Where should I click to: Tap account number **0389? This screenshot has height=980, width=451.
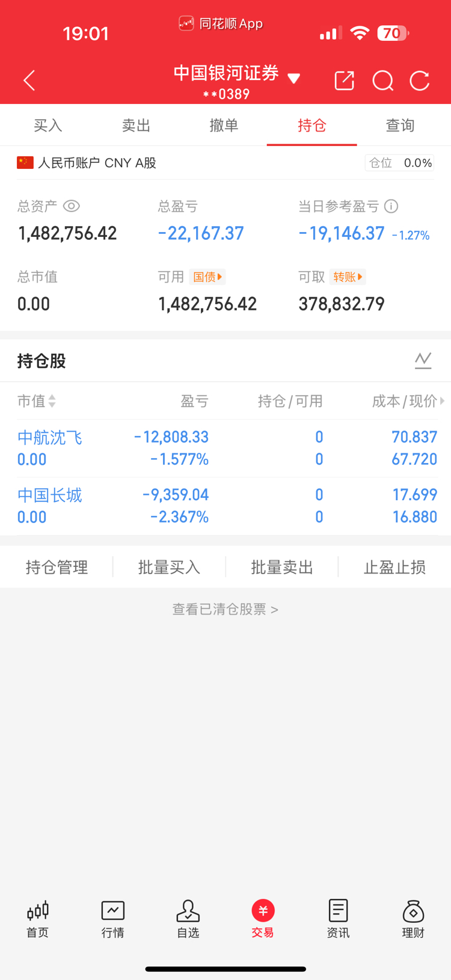tap(226, 94)
